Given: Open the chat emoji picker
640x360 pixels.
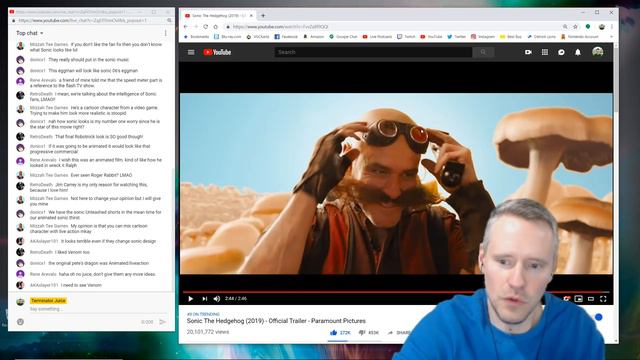Looking at the screenshot, I should 20,322.
